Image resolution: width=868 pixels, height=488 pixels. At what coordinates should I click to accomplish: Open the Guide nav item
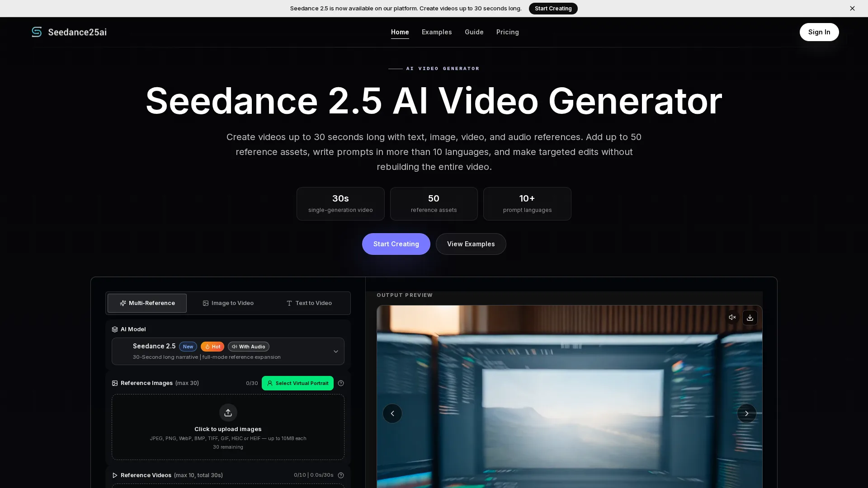click(x=474, y=32)
